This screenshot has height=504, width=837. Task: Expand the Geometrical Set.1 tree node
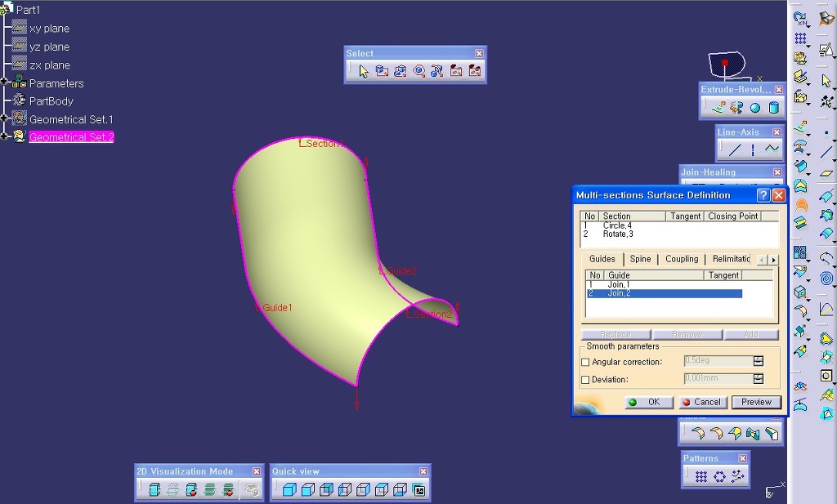[4, 118]
